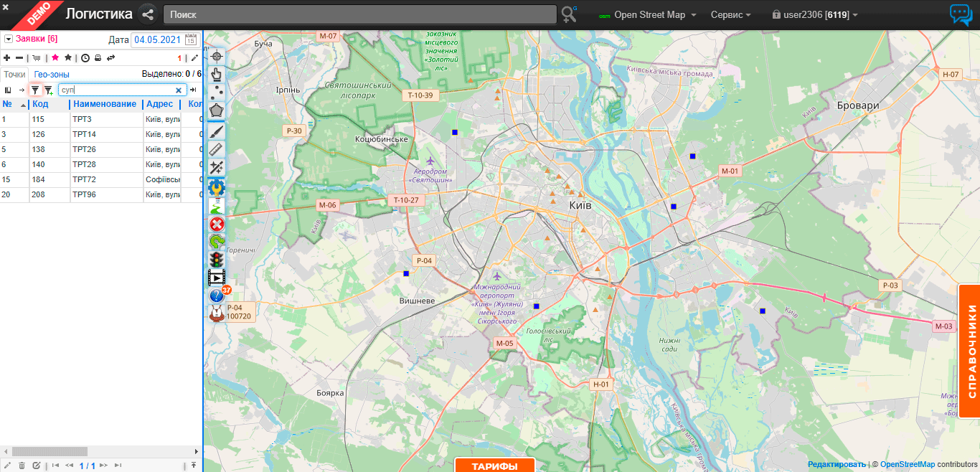Toggle the hand pan mode tool
980x472 pixels.
pos(217,74)
